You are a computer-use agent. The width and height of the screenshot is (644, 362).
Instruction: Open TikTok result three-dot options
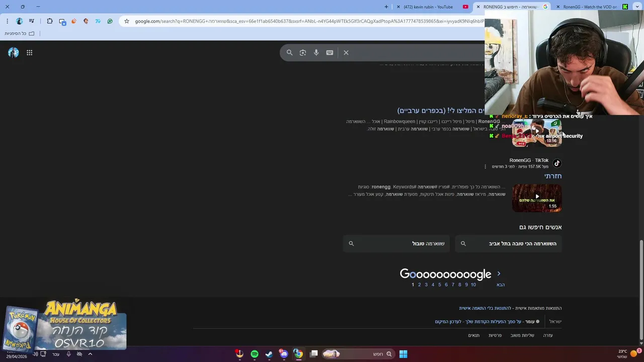(x=486, y=166)
